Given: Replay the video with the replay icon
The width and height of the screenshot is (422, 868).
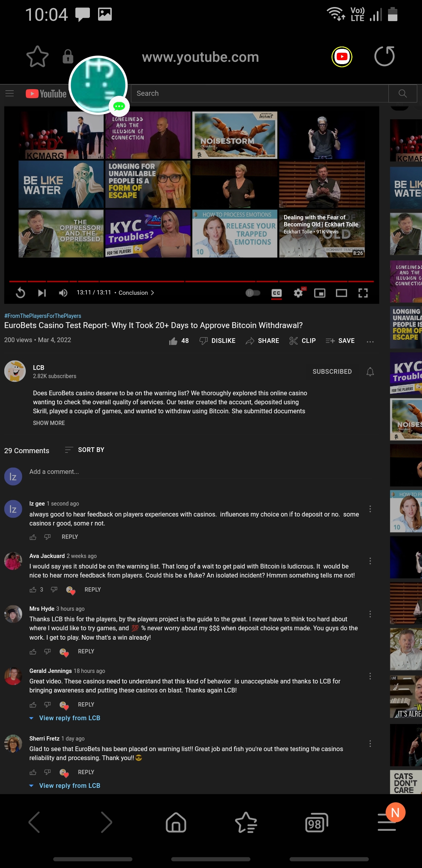Looking at the screenshot, I should pos(20,293).
